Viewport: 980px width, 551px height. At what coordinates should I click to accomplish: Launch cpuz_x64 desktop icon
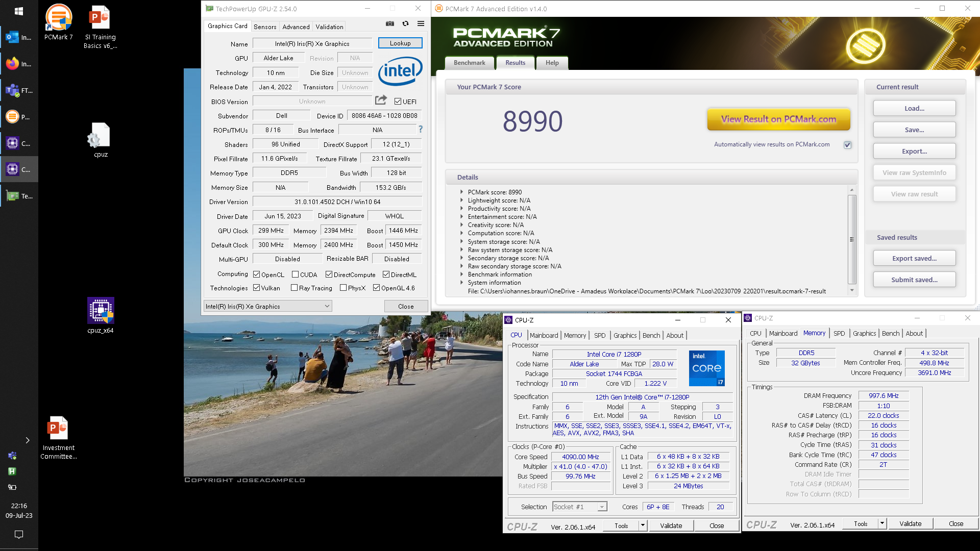click(x=101, y=315)
